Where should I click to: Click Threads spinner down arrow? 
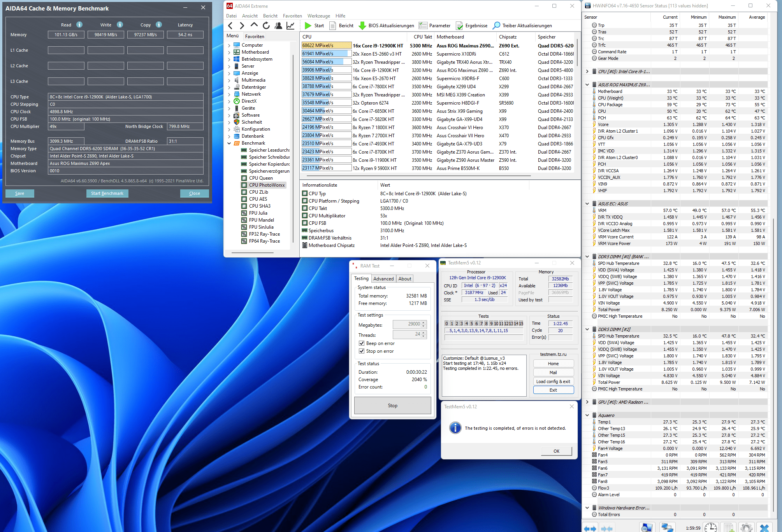(x=424, y=336)
